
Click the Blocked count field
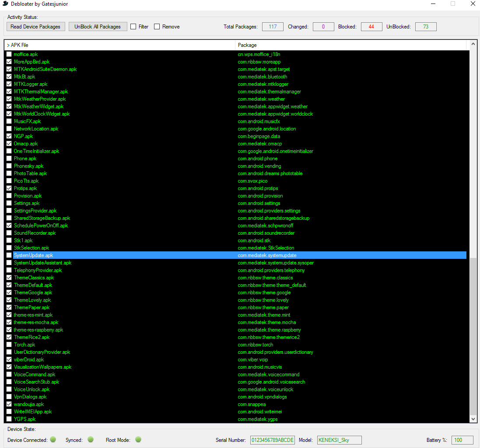coord(371,27)
